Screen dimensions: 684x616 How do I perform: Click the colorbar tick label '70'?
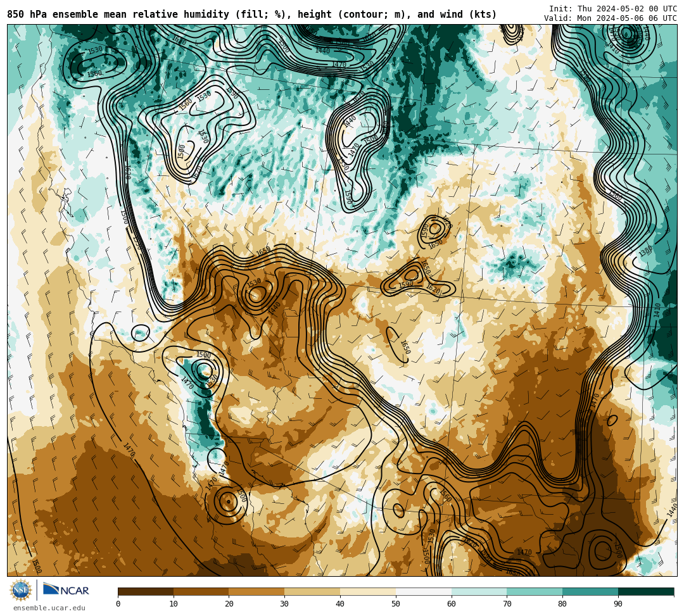(x=507, y=604)
